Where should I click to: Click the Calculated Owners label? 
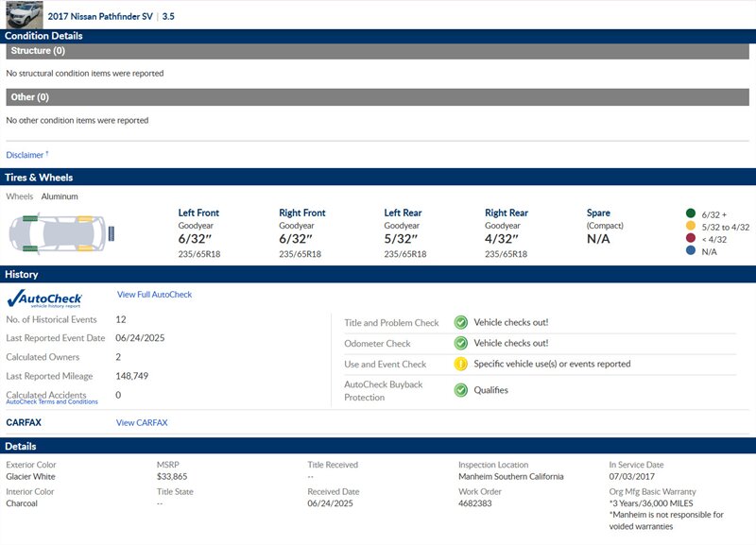coord(43,357)
